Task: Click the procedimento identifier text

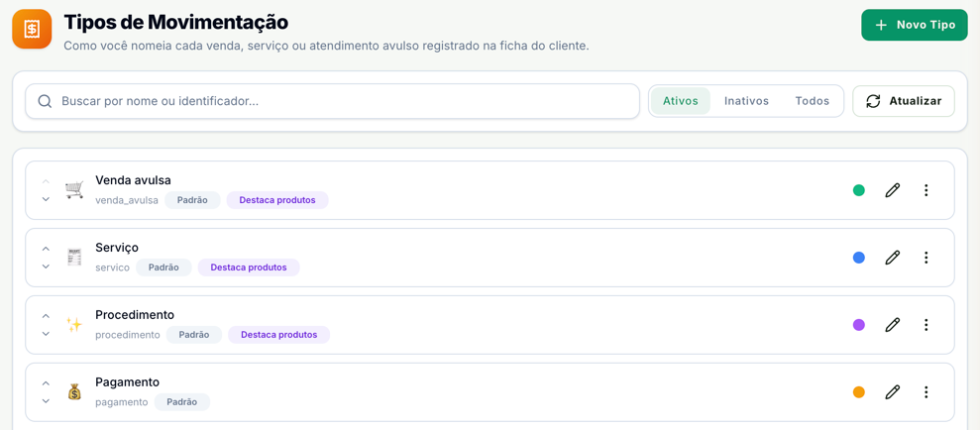Action: tap(128, 336)
